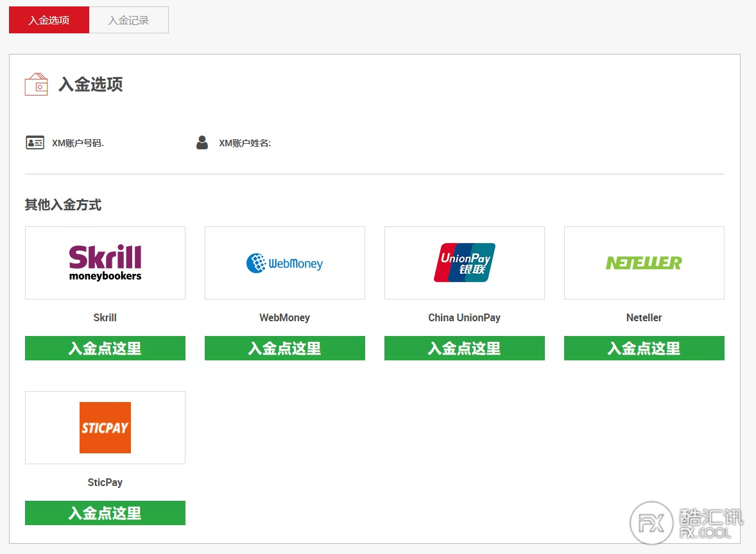756x554 pixels.
Task: Click the wallet icon beside 入金选项 heading
Action: coord(36,84)
